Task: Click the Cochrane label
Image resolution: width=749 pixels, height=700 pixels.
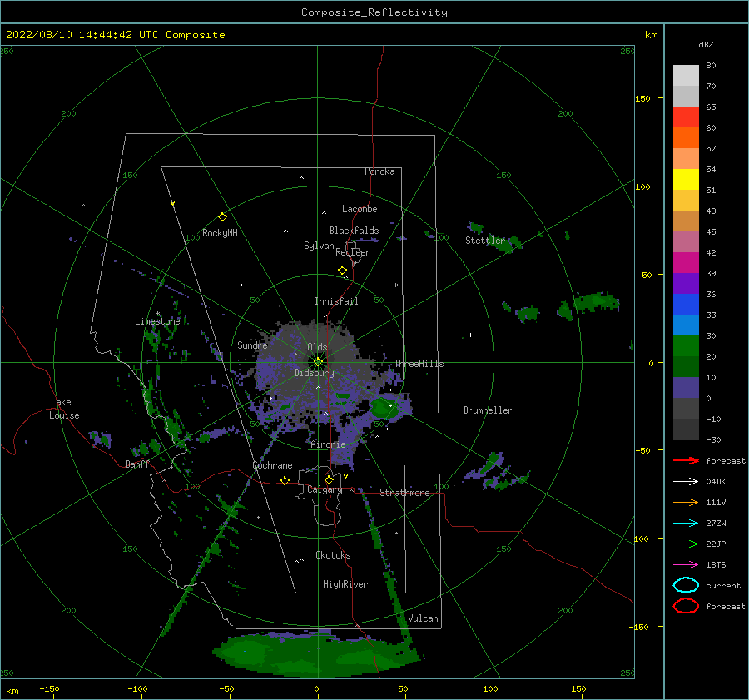Action: pos(272,465)
